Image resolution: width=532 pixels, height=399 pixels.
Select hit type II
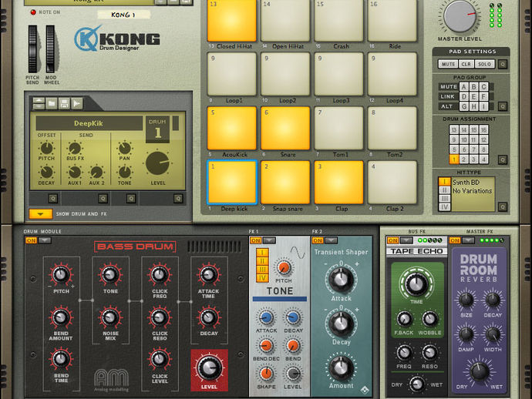click(444, 190)
